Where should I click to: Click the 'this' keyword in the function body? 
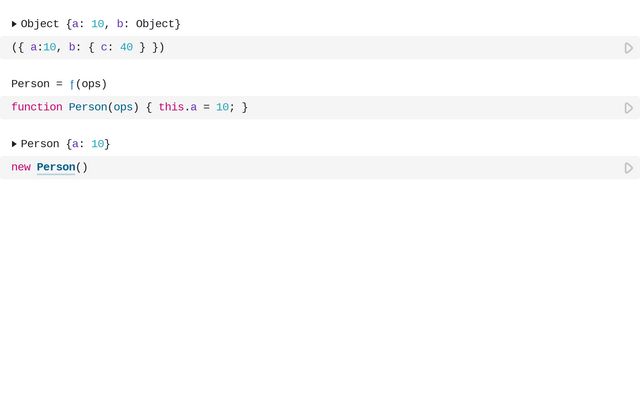pyautogui.click(x=170, y=107)
